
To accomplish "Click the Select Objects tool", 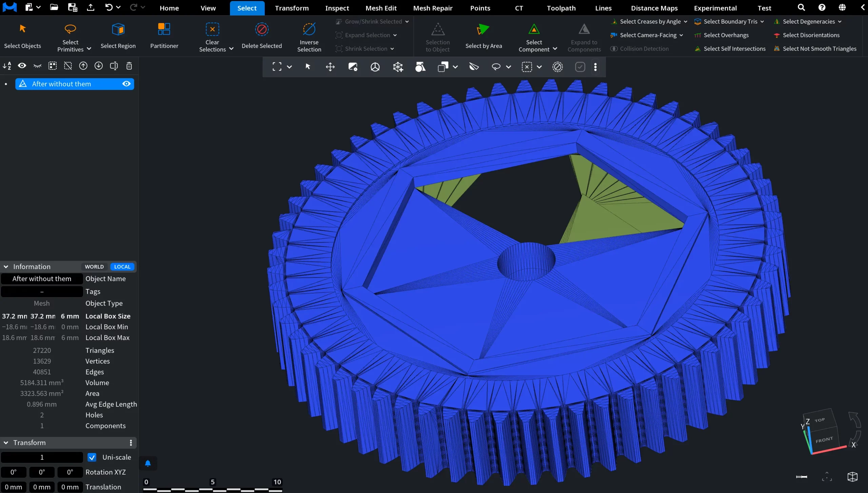I will click(x=22, y=36).
